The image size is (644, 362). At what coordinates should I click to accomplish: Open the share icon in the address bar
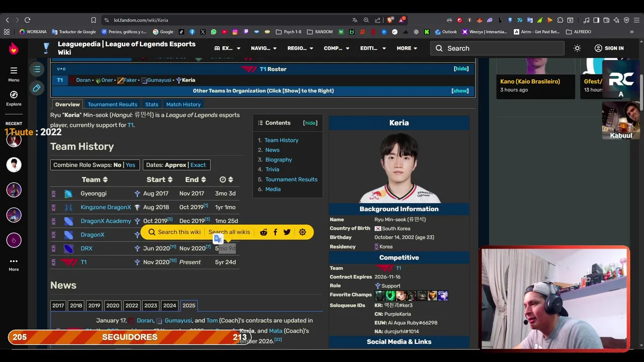378,20
